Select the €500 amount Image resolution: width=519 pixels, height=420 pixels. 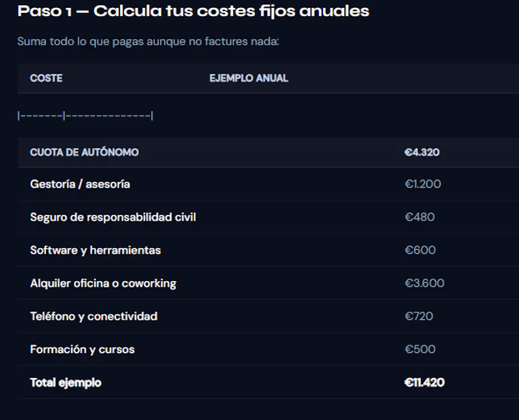pyautogui.click(x=420, y=349)
